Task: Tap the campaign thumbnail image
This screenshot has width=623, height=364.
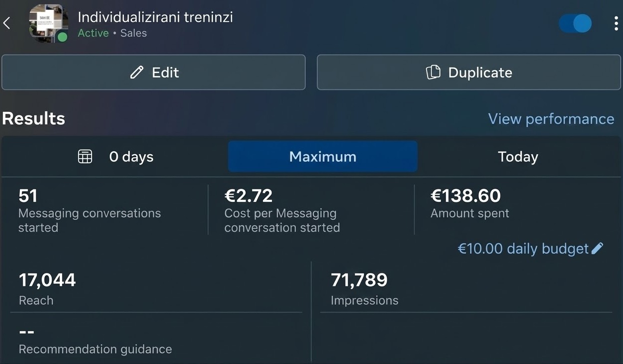Action: click(48, 22)
